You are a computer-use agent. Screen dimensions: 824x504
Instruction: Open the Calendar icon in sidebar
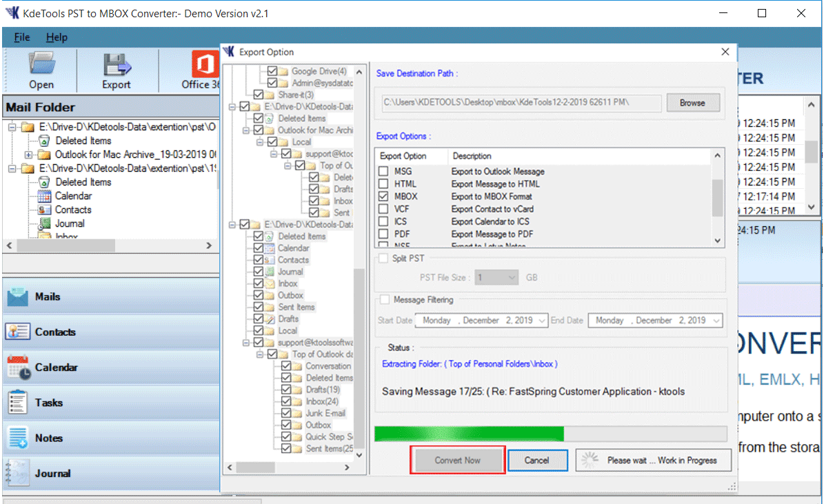pos(18,367)
